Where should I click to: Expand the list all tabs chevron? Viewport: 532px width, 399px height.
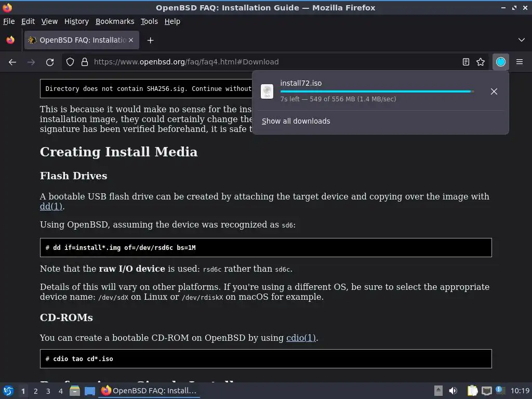point(522,40)
